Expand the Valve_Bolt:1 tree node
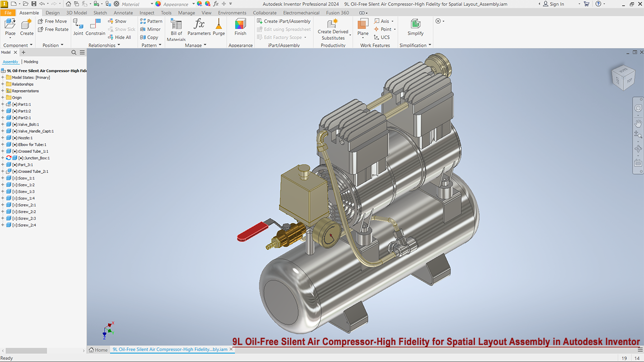Viewport: 644px width, 362px height. click(3, 124)
